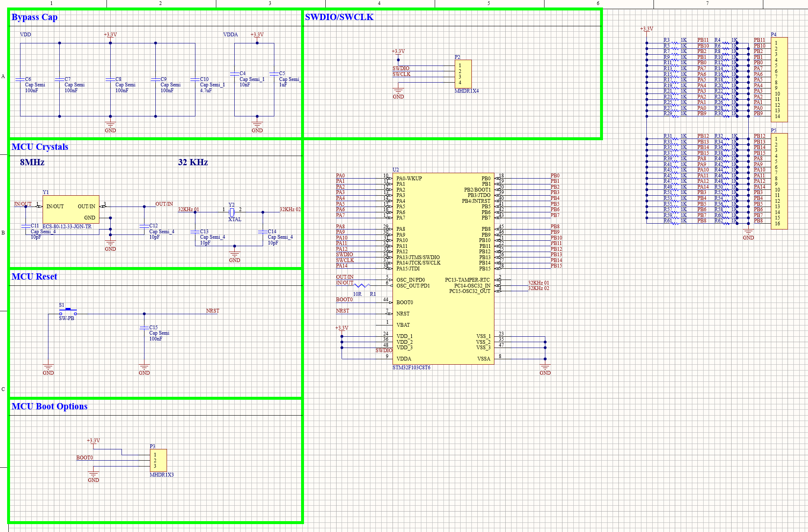Select capacitor C15 100nF in reset section
The height and width of the screenshot is (532, 808).
pos(144,328)
